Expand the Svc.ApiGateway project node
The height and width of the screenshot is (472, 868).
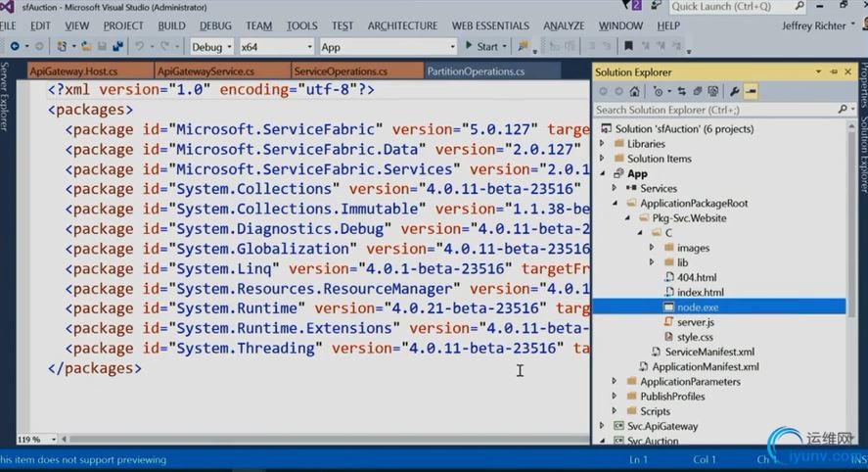(x=602, y=426)
